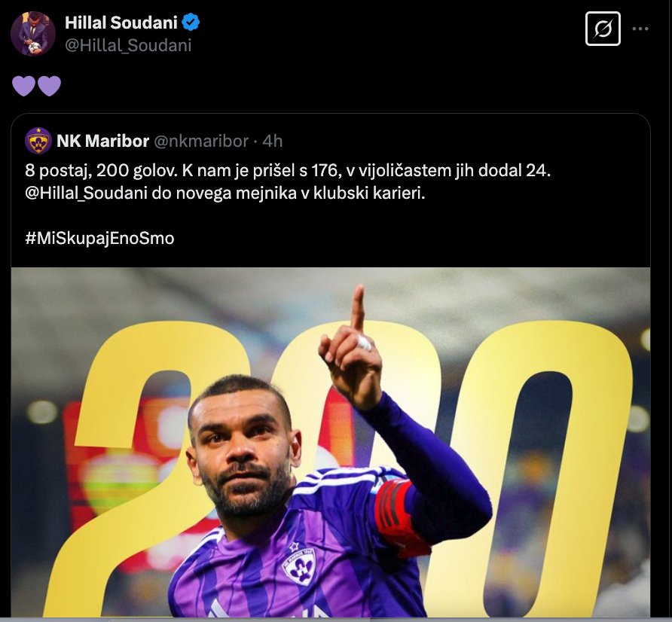Image resolution: width=672 pixels, height=622 pixels.
Task: Click the first purple heart emoji
Action: click(23, 86)
